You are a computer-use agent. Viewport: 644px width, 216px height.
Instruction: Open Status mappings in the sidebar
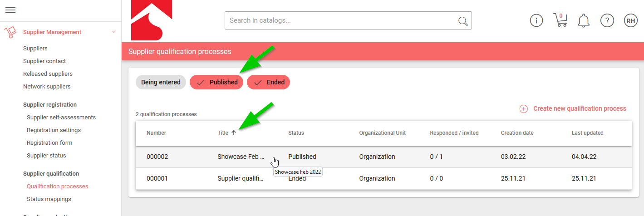click(x=49, y=199)
